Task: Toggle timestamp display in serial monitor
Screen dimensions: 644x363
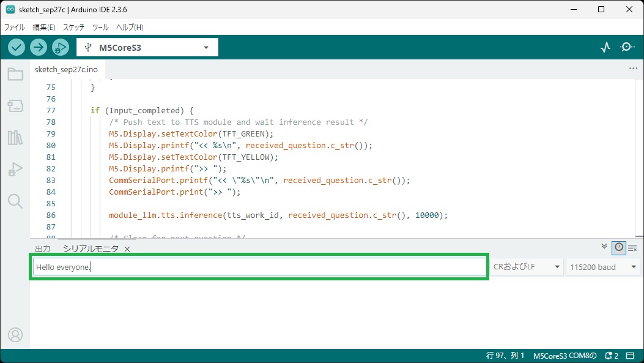Action: (x=619, y=247)
